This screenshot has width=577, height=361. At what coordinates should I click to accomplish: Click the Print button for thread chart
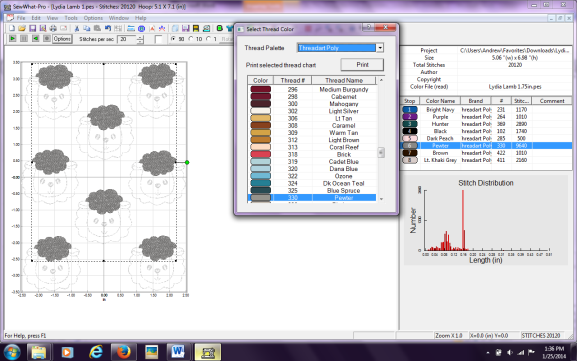[x=362, y=65]
